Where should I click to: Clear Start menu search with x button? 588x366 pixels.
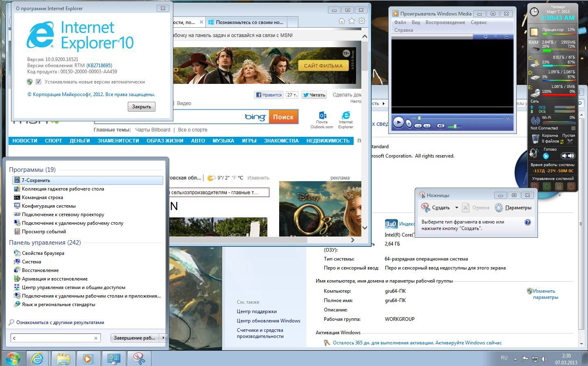(x=96, y=338)
